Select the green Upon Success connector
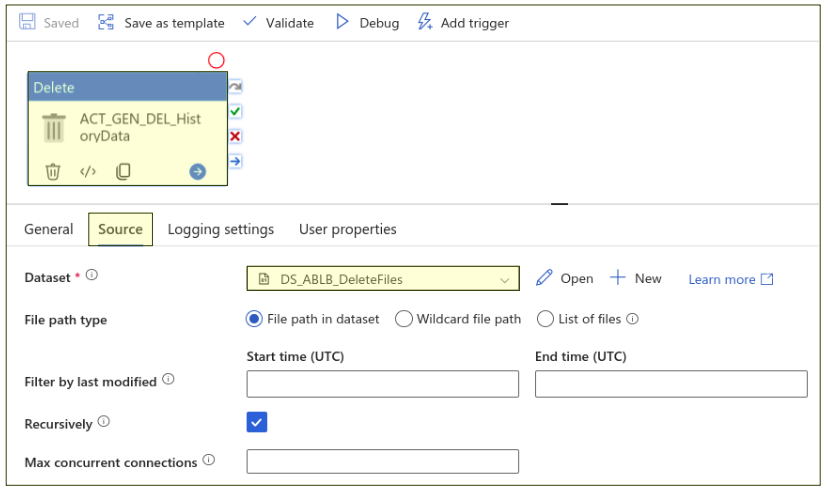 235,111
